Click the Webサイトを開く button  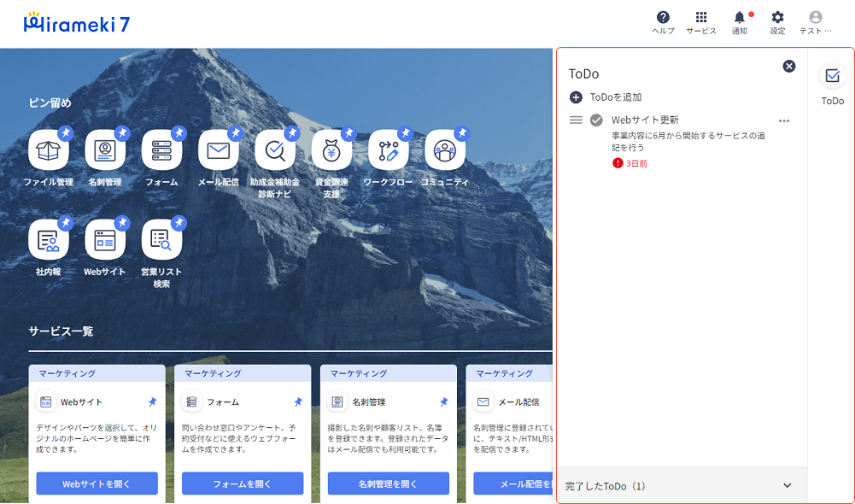[x=97, y=483]
